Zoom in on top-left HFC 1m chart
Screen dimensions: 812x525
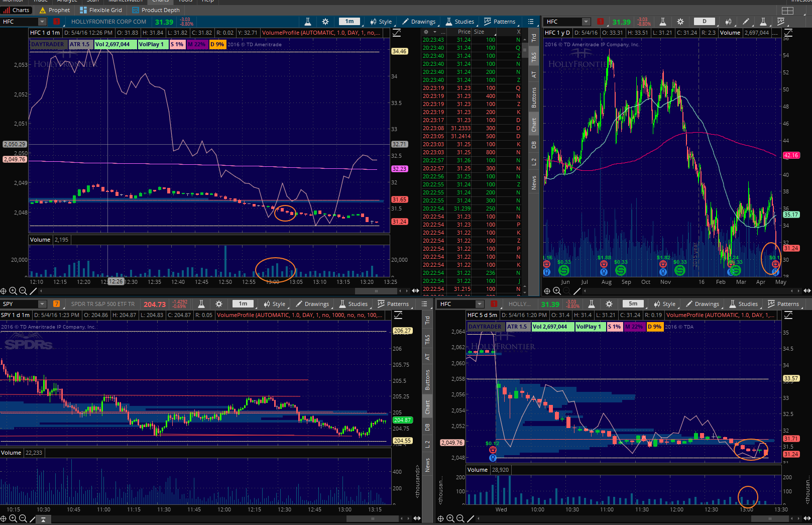click(x=13, y=291)
